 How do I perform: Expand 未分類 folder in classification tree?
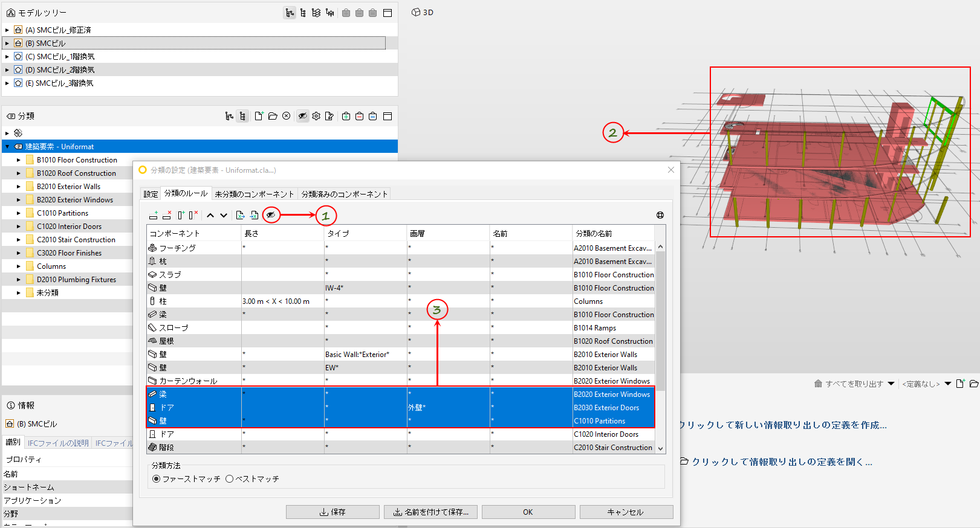pos(18,293)
